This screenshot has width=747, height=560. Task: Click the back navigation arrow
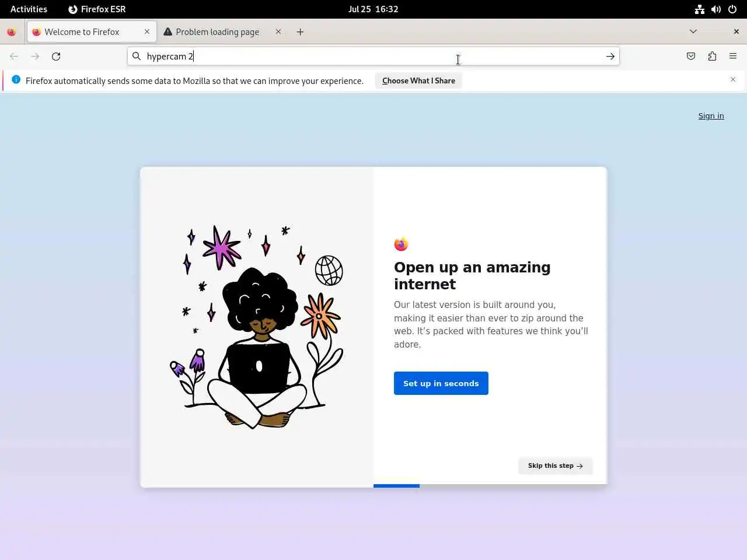coord(14,57)
